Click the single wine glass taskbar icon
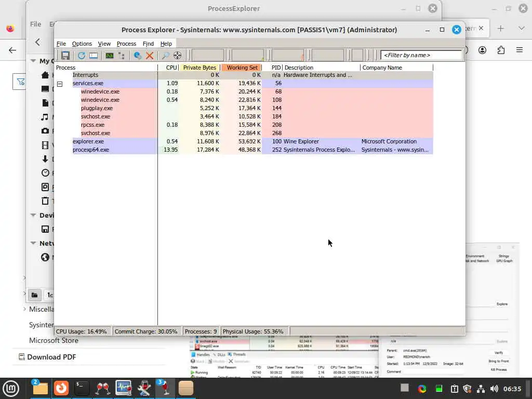 pos(165,388)
